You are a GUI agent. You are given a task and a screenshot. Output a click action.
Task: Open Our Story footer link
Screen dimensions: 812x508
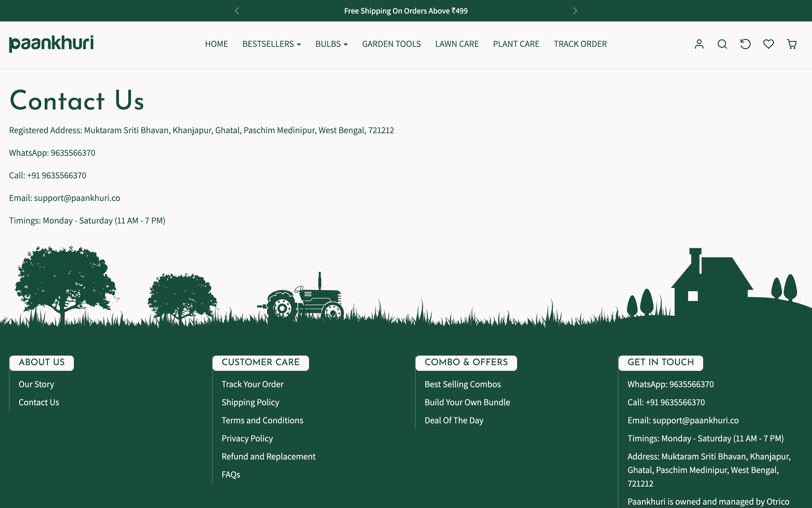36,384
